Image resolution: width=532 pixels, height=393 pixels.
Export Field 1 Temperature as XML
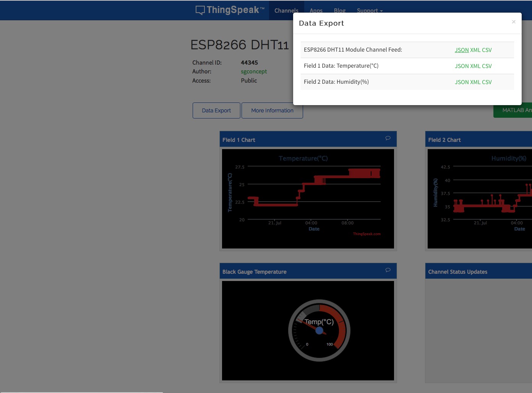[x=475, y=66]
